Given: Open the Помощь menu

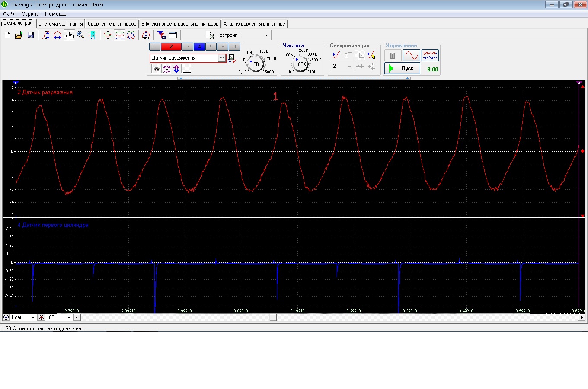Looking at the screenshot, I should [56, 14].
